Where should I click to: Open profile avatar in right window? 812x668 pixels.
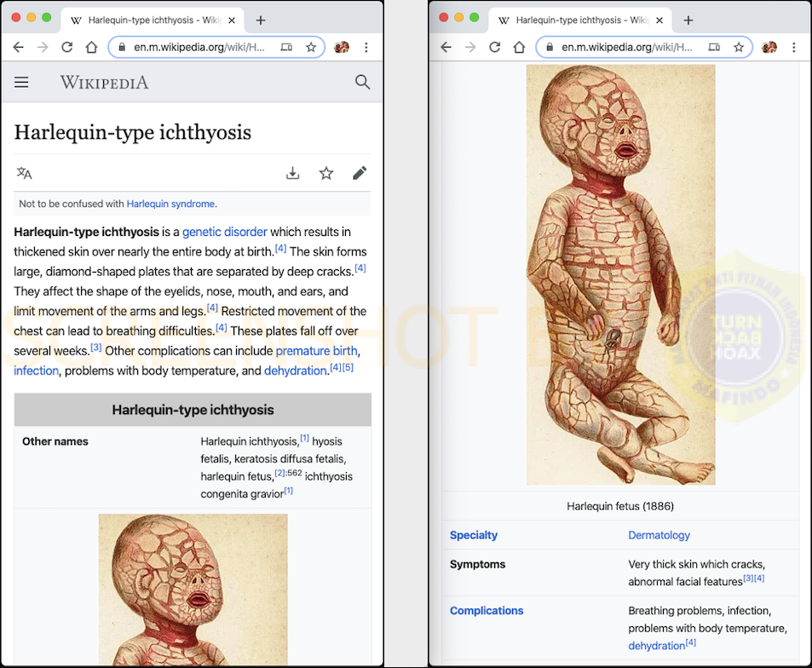click(x=769, y=47)
